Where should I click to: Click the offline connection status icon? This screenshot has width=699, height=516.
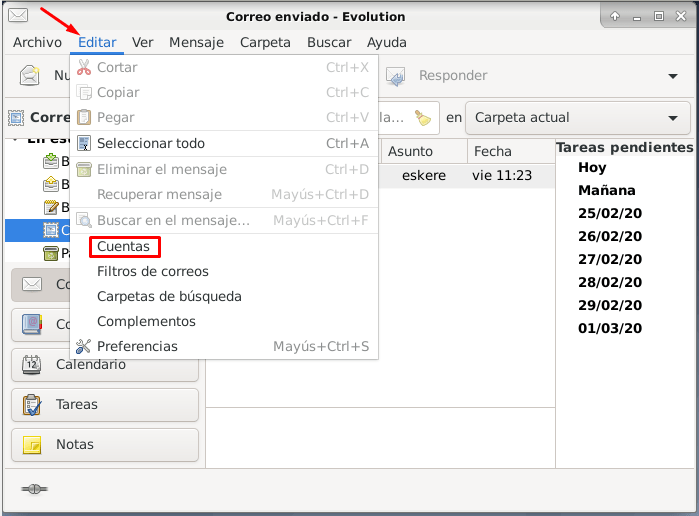33,489
